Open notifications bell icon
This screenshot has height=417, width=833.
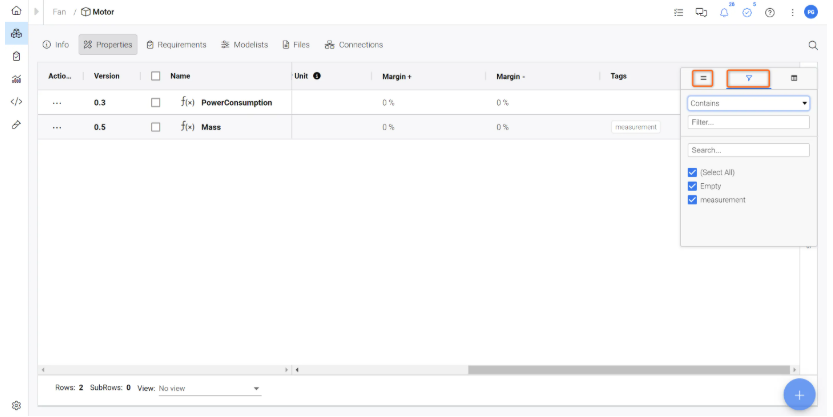(724, 13)
